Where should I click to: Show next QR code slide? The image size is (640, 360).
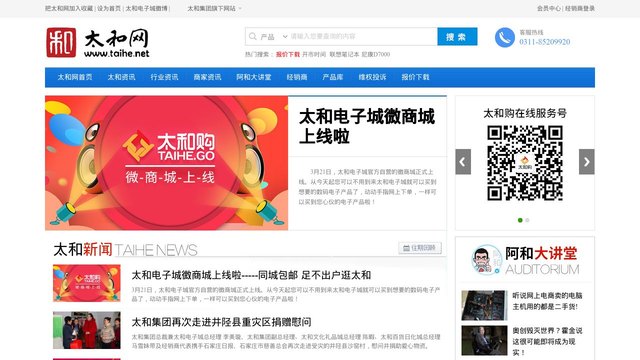(x=587, y=162)
